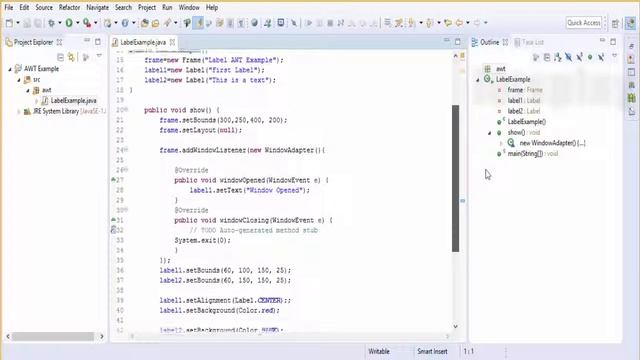Collapse all in Outline view toolbar

coord(547,58)
